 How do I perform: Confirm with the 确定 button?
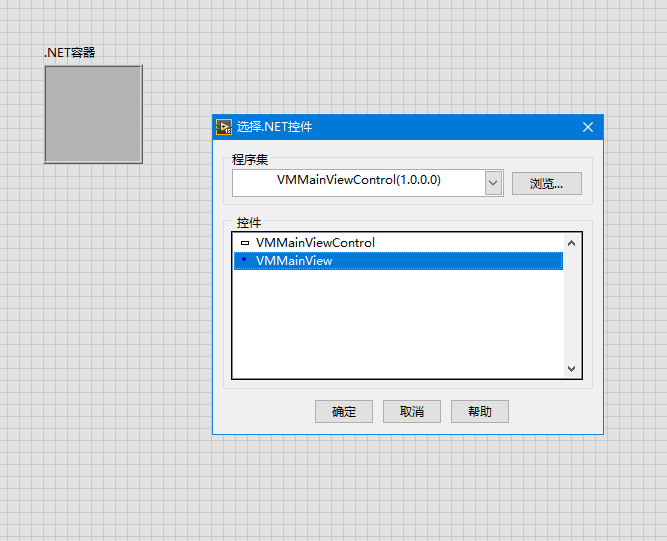(344, 411)
